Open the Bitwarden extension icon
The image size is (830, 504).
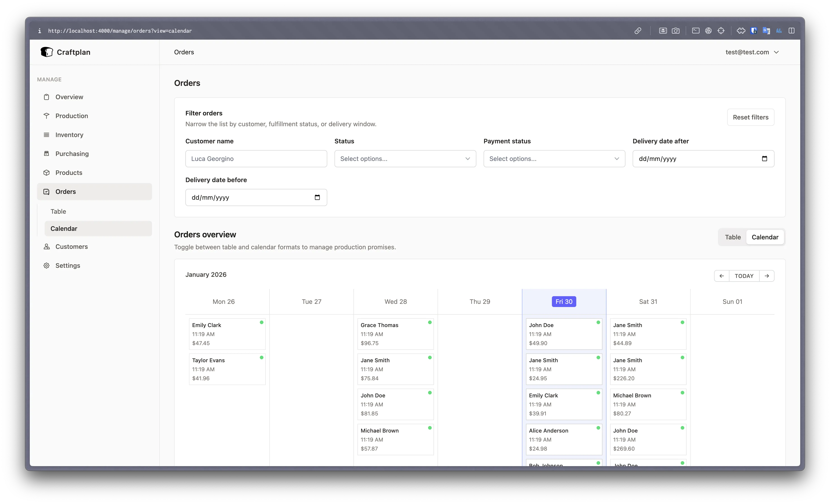pos(754,31)
